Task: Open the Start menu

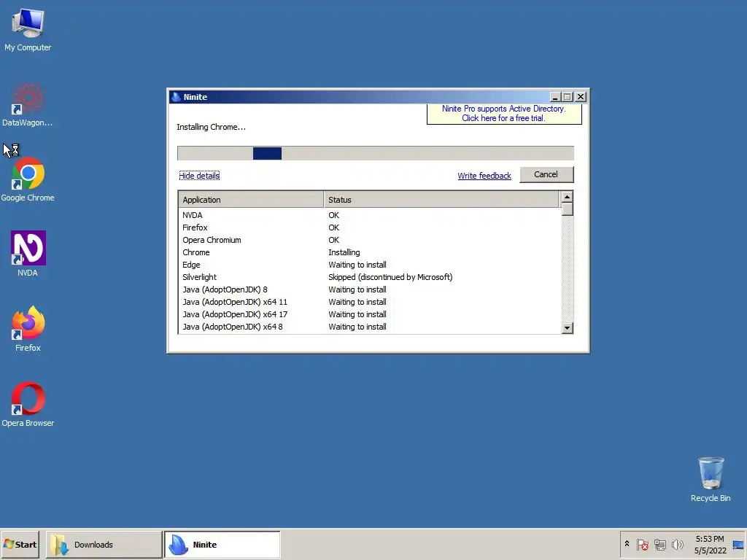Action: click(x=20, y=544)
